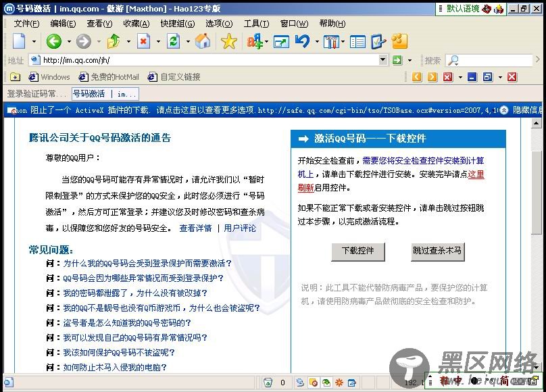Screen dimensions: 546x392
Task: Click the gray Forward arrow icon
Action: pyautogui.click(x=83, y=41)
